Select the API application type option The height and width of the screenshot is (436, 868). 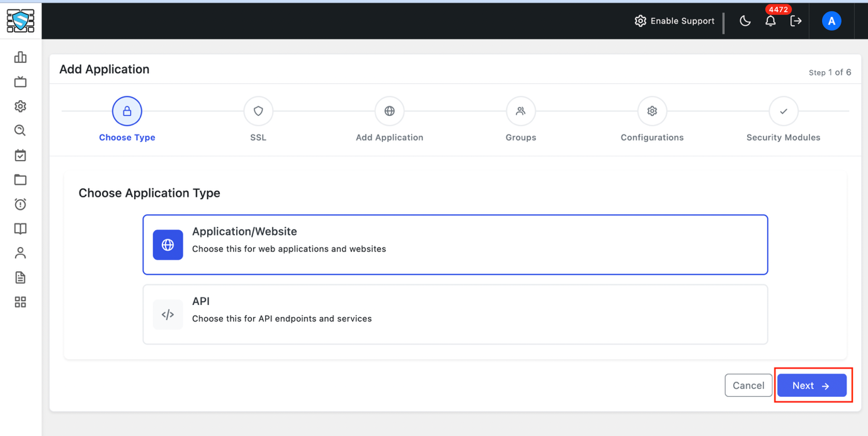pos(455,314)
